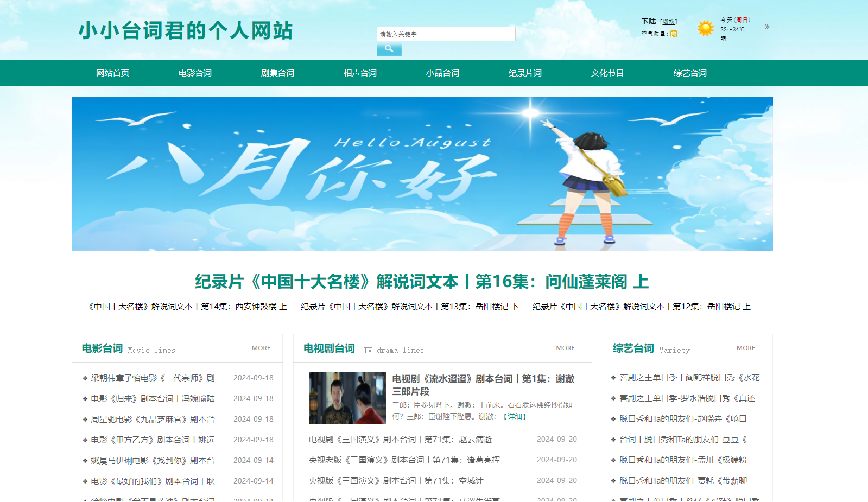This screenshot has height=502, width=868.
Task: Open 央视老版《三国演义》诸葛亮挥 article
Action: point(404,460)
